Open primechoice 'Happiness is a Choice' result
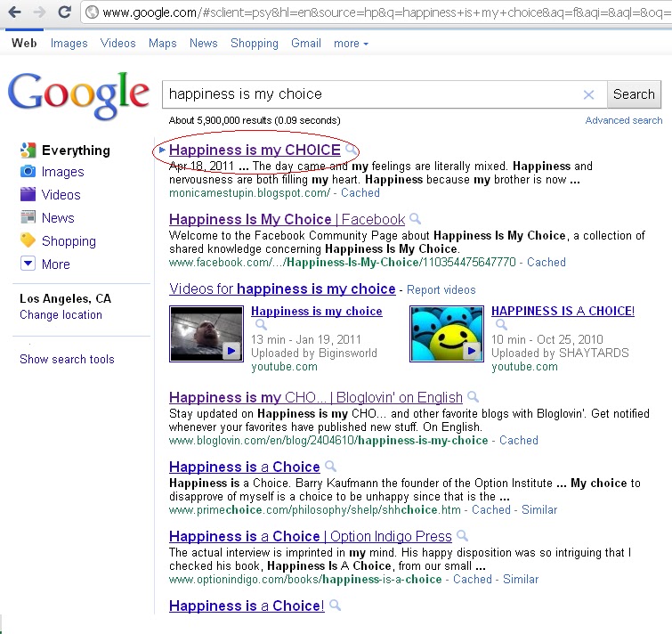This screenshot has width=672, height=634. coord(244,467)
